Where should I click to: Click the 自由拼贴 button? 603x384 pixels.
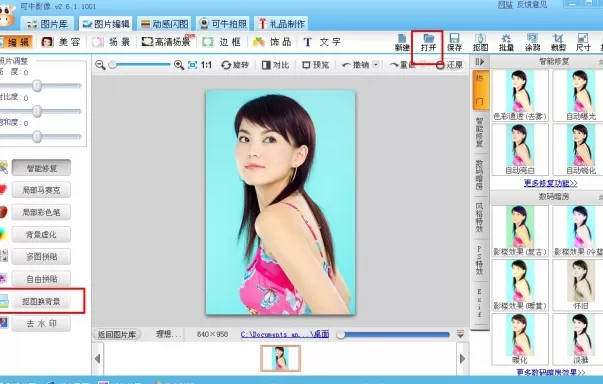pos(42,279)
